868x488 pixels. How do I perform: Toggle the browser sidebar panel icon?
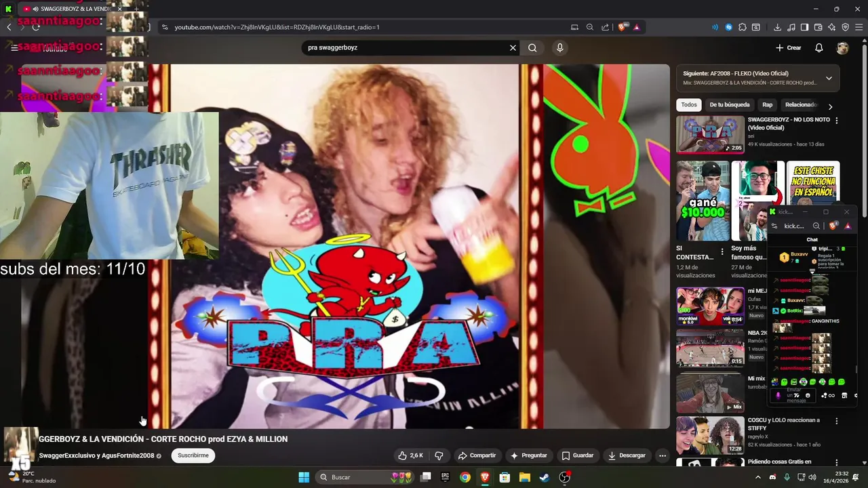tap(804, 27)
